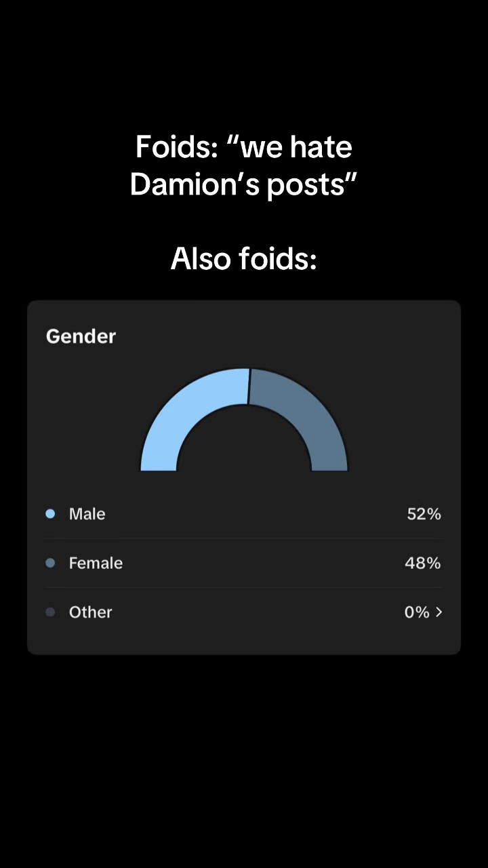Tap the "Also foids:" caption text

pos(244,258)
